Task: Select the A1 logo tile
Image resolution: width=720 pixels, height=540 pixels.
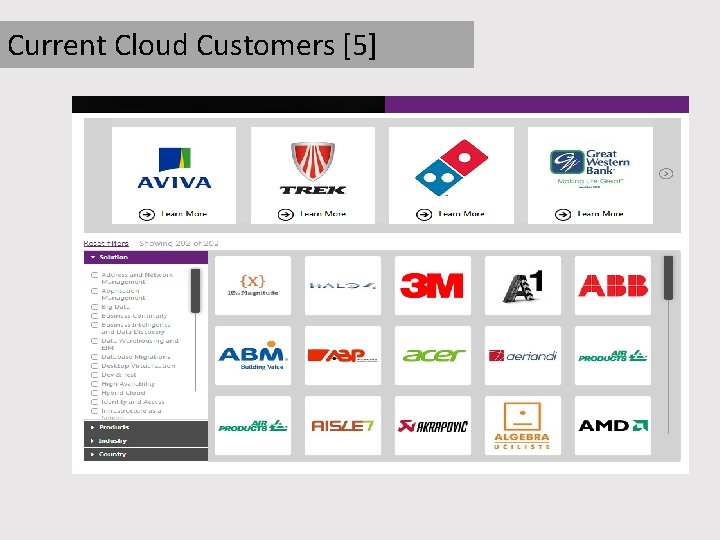Action: (523, 286)
